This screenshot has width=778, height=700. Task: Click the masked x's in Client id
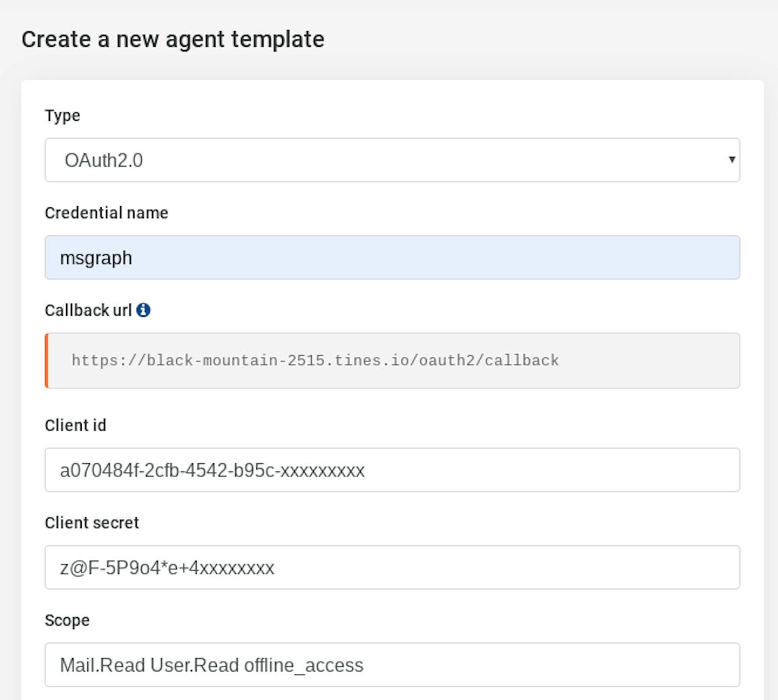click(x=322, y=471)
